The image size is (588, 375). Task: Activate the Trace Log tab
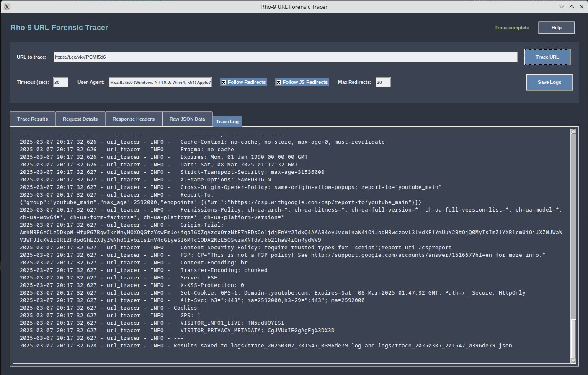227,121
